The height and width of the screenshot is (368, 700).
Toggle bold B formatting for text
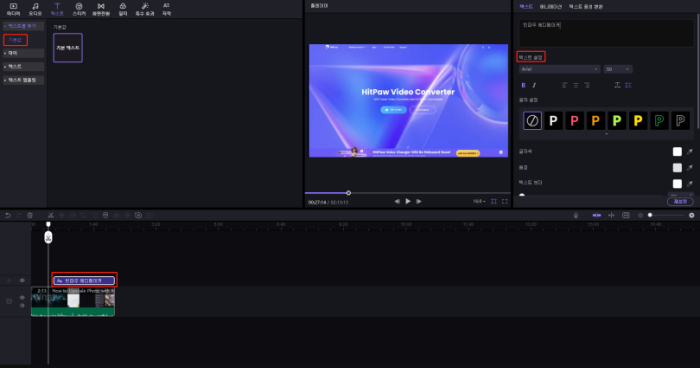point(524,85)
